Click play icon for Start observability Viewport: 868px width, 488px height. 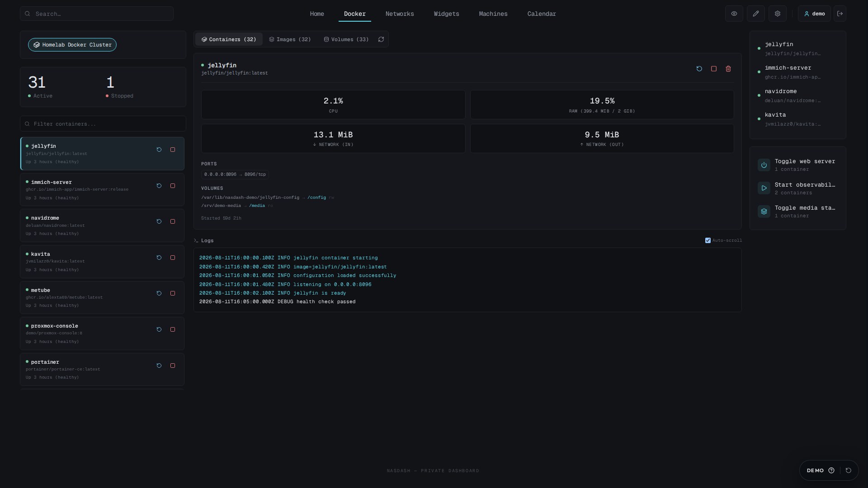764,188
